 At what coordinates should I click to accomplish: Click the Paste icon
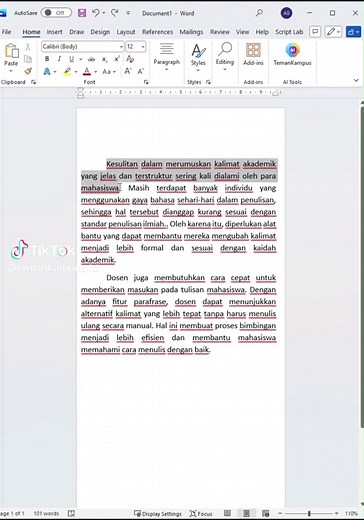[11, 51]
